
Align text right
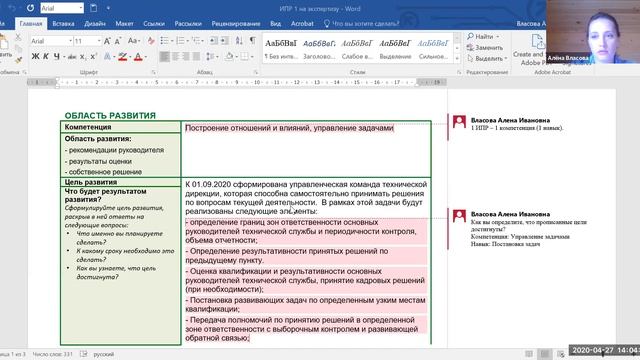coord(186,56)
